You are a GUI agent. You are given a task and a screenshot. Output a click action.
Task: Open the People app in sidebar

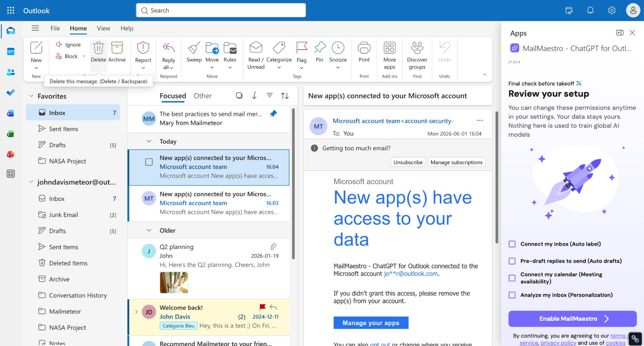click(11, 72)
